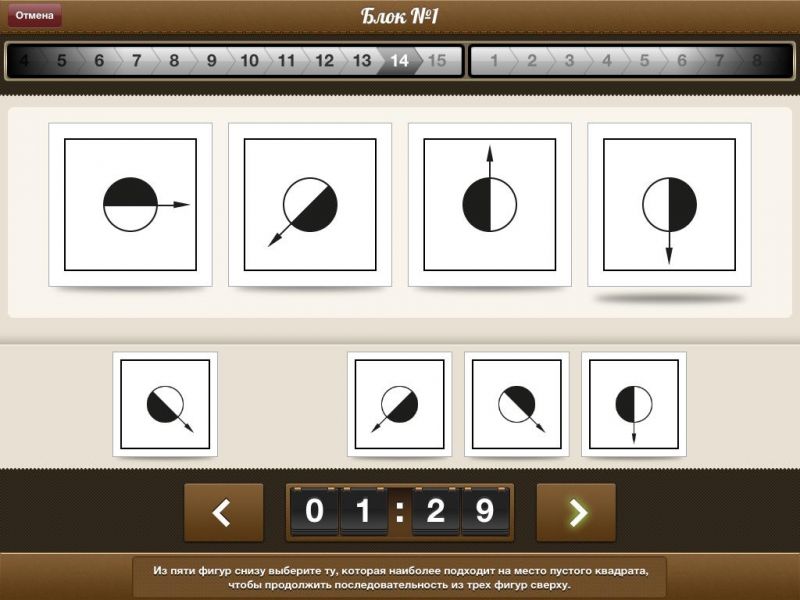
Task: Tap sequence figure with diagonal lower-left arrow
Action: click(x=310, y=204)
